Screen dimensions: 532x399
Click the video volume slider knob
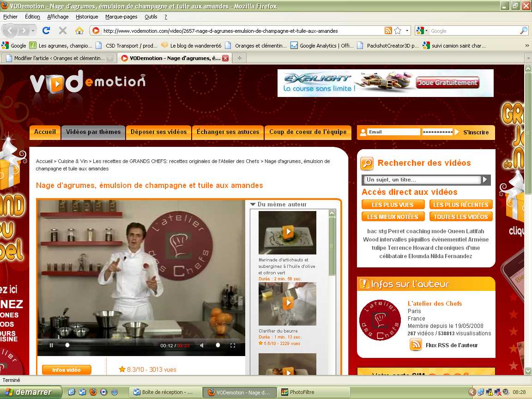(x=218, y=345)
